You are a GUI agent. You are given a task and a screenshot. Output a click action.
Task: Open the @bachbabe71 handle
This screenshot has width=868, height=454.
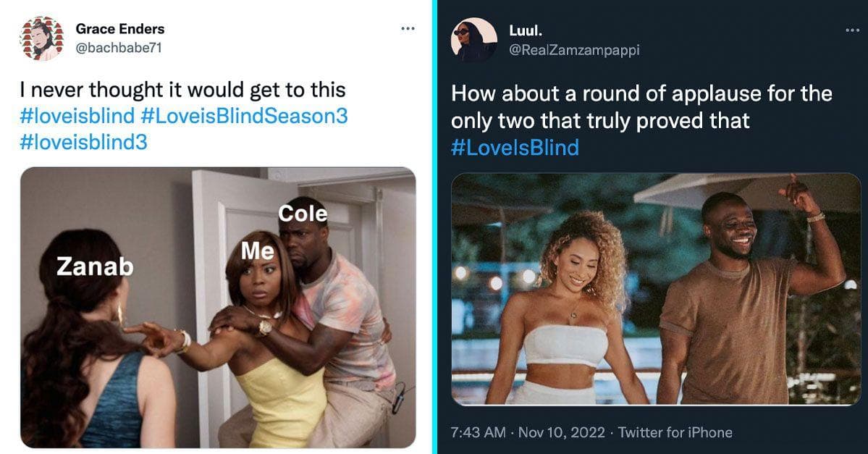(119, 49)
